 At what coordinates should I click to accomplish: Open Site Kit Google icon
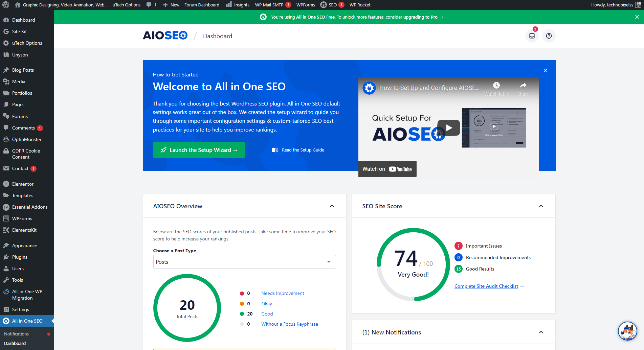coord(6,31)
